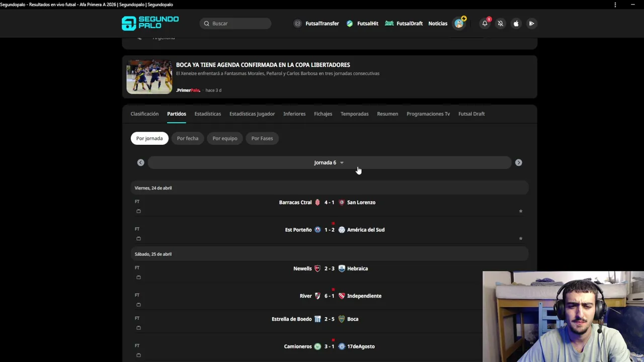The height and width of the screenshot is (362, 644).
Task: Click TV icon for Estrella de Boedo match
Action: [x=138, y=328]
